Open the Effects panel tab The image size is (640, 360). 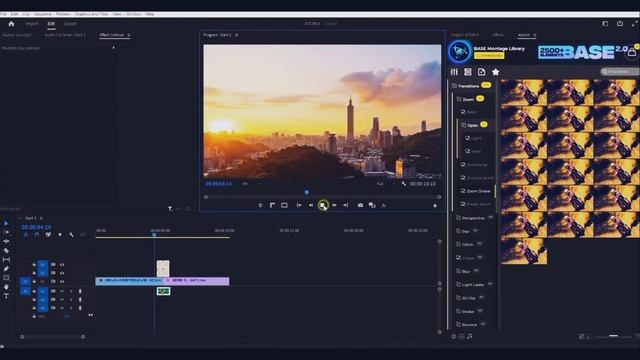point(498,35)
